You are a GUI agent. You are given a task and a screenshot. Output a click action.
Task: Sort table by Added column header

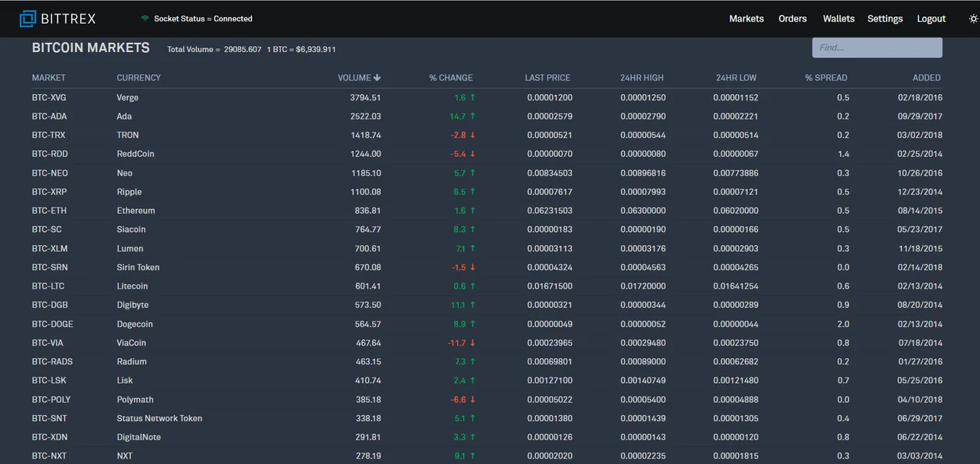(926, 77)
